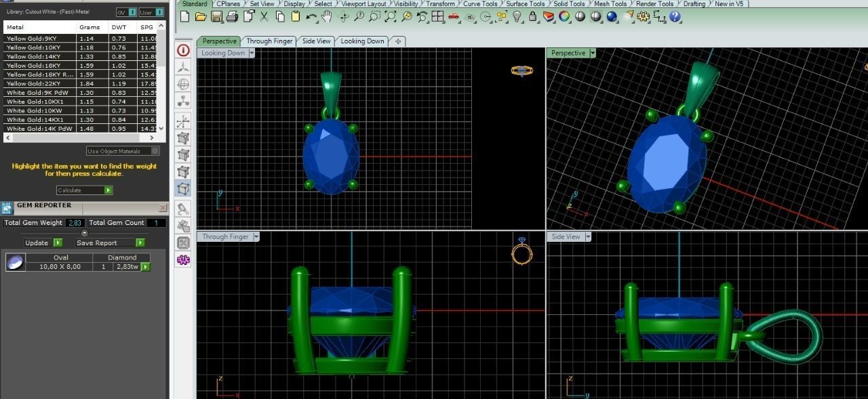The width and height of the screenshot is (868, 399).
Task: Click the Save Report button
Action: [109, 243]
